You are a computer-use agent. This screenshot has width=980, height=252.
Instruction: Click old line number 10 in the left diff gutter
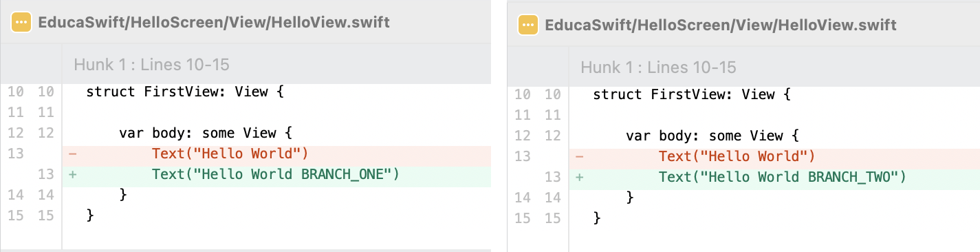point(15,92)
